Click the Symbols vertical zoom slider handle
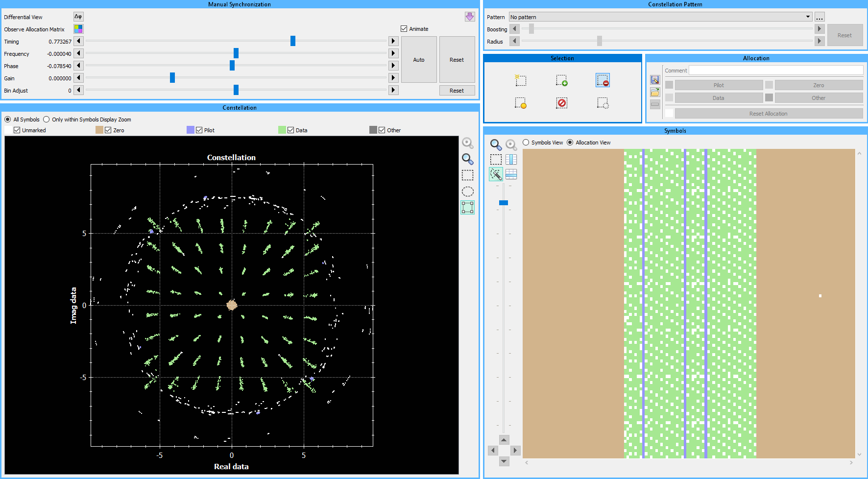 click(x=504, y=203)
